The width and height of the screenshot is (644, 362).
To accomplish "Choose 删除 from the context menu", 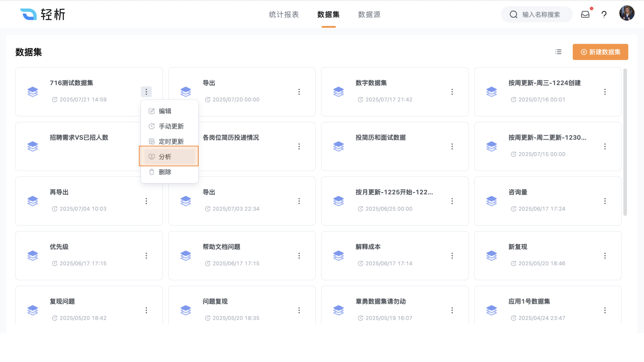I will 169,172.
